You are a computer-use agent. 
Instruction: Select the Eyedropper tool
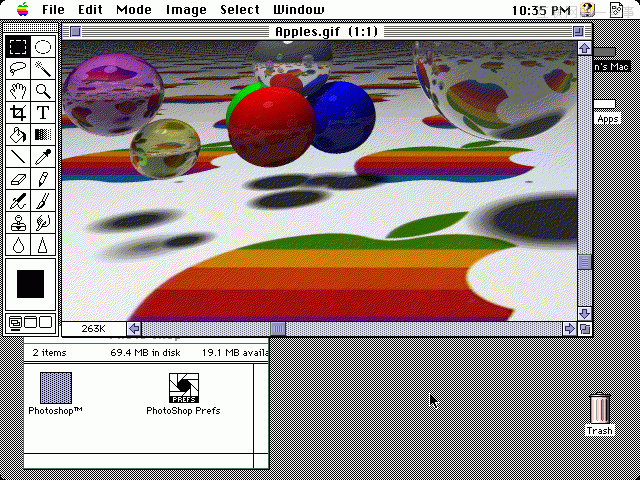[43, 156]
